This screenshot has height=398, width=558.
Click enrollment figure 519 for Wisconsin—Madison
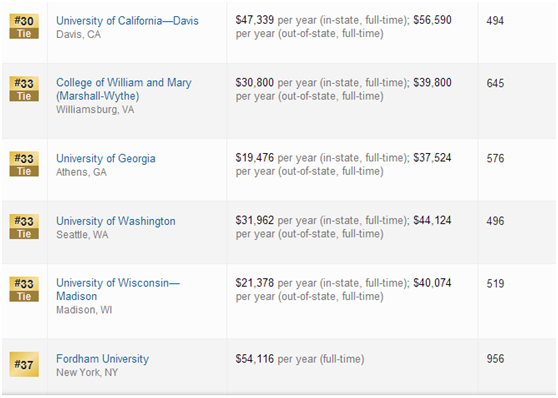(x=495, y=284)
